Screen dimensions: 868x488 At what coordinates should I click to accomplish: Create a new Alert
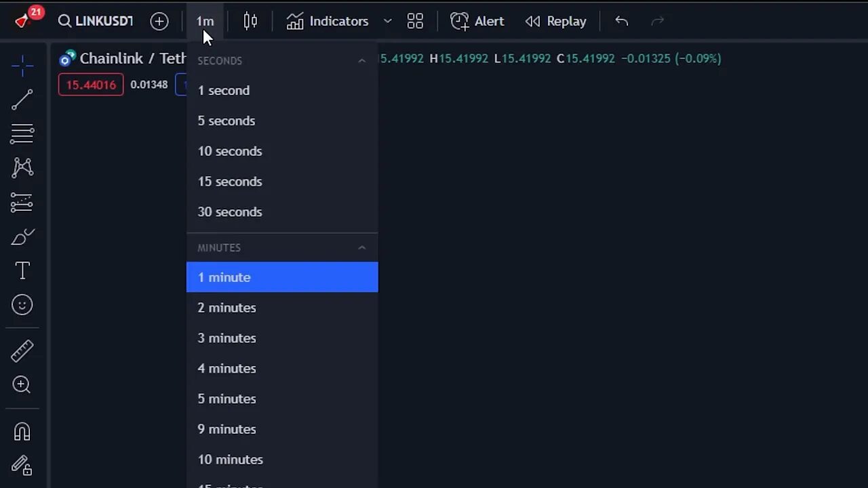point(477,21)
